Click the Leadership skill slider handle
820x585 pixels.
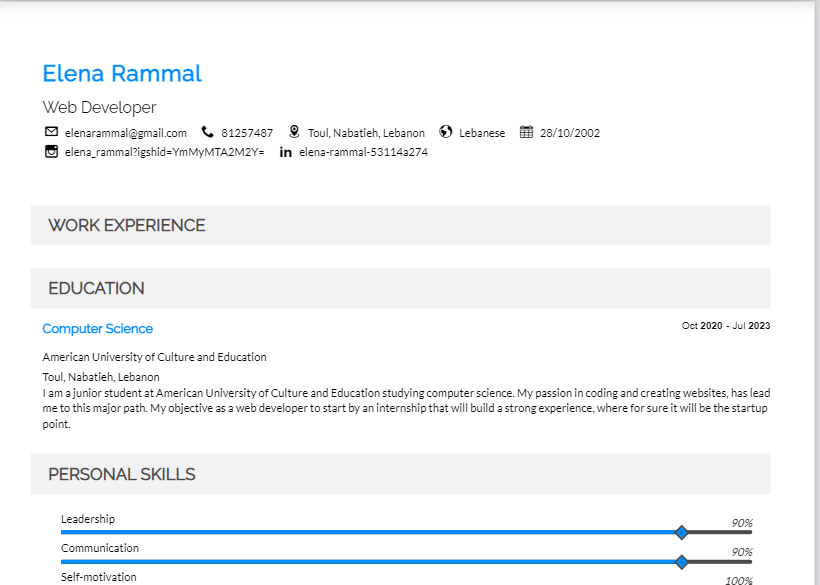click(x=682, y=533)
